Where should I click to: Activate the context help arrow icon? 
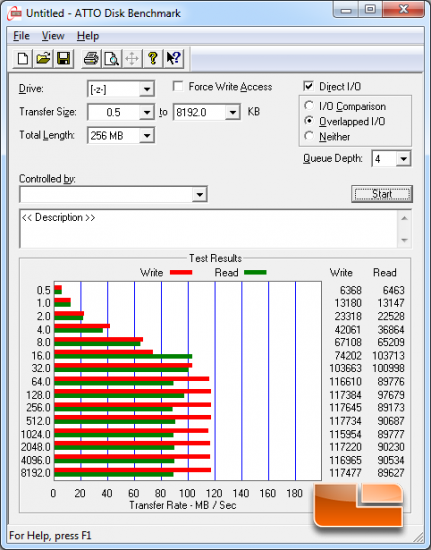173,58
